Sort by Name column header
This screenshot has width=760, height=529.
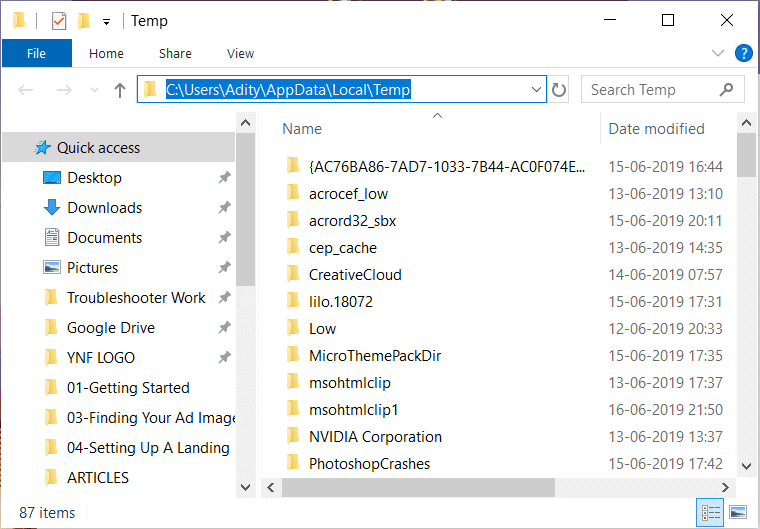click(302, 128)
